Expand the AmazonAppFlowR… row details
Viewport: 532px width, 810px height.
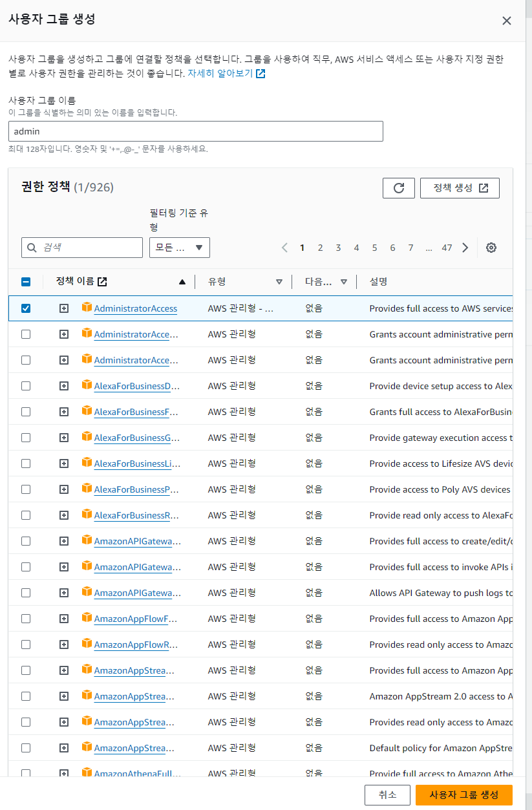[x=63, y=645]
